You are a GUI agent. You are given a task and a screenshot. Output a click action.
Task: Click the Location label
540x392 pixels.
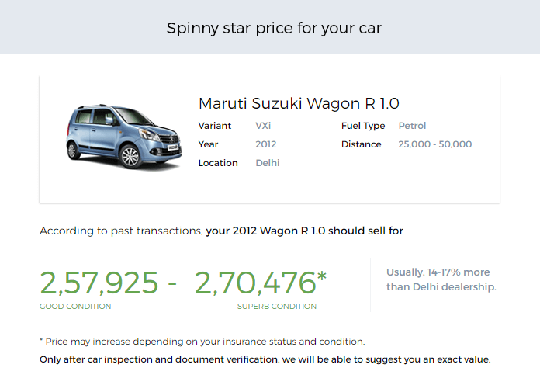click(218, 163)
